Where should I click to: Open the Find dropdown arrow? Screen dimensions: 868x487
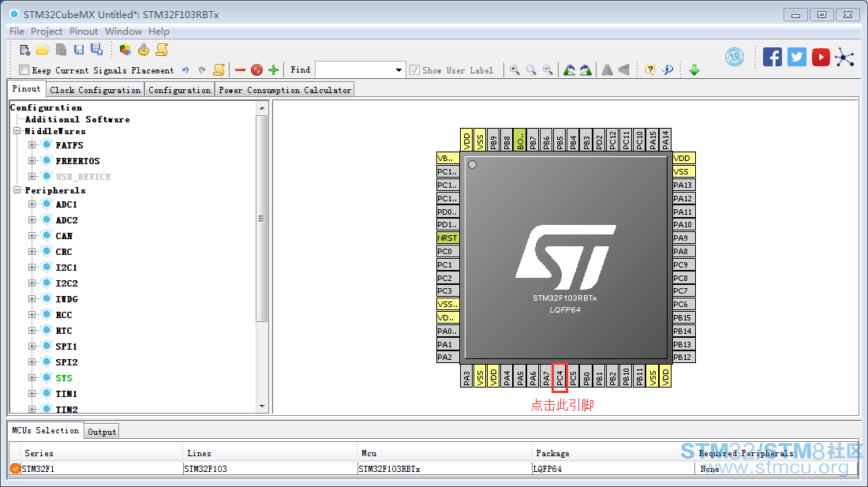click(x=398, y=70)
